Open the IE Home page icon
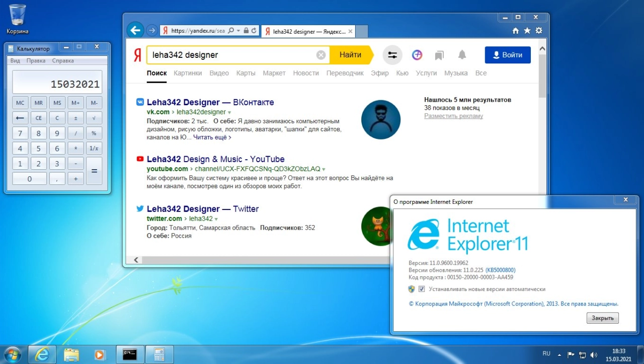 point(515,31)
